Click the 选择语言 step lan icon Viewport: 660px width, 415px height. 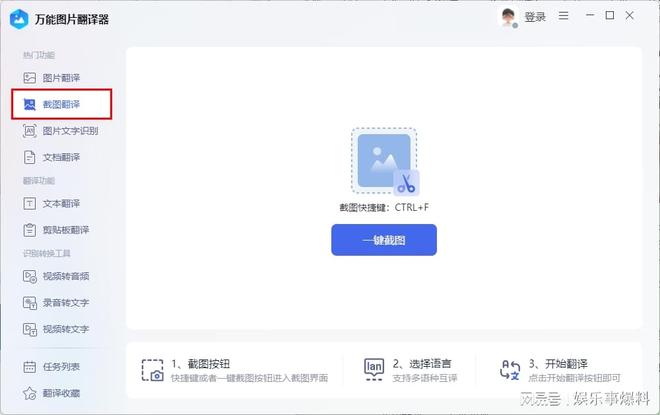374,370
